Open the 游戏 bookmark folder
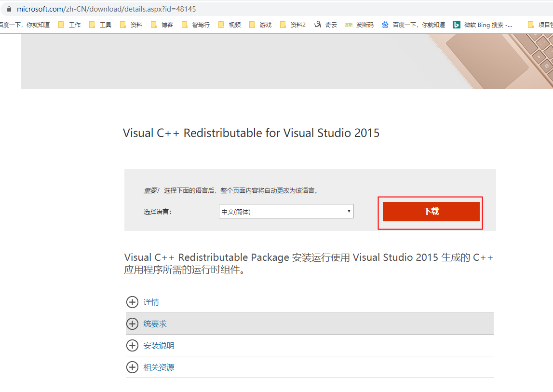553x392 pixels. click(x=260, y=25)
